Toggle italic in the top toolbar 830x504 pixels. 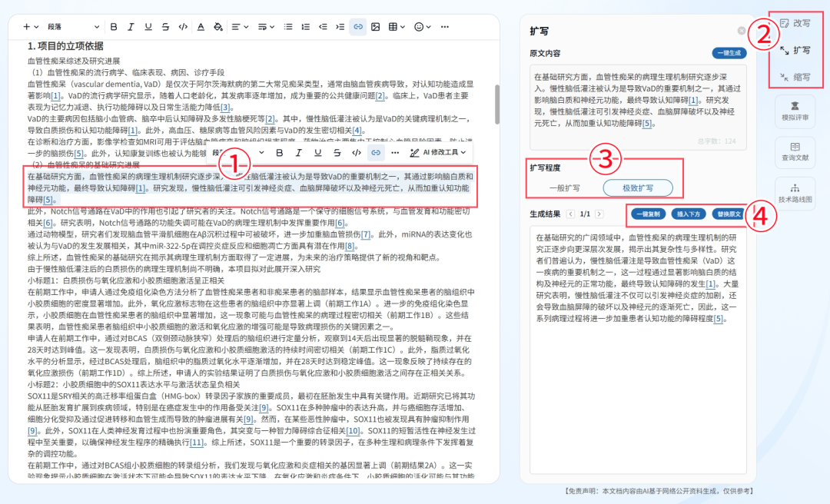(x=131, y=27)
